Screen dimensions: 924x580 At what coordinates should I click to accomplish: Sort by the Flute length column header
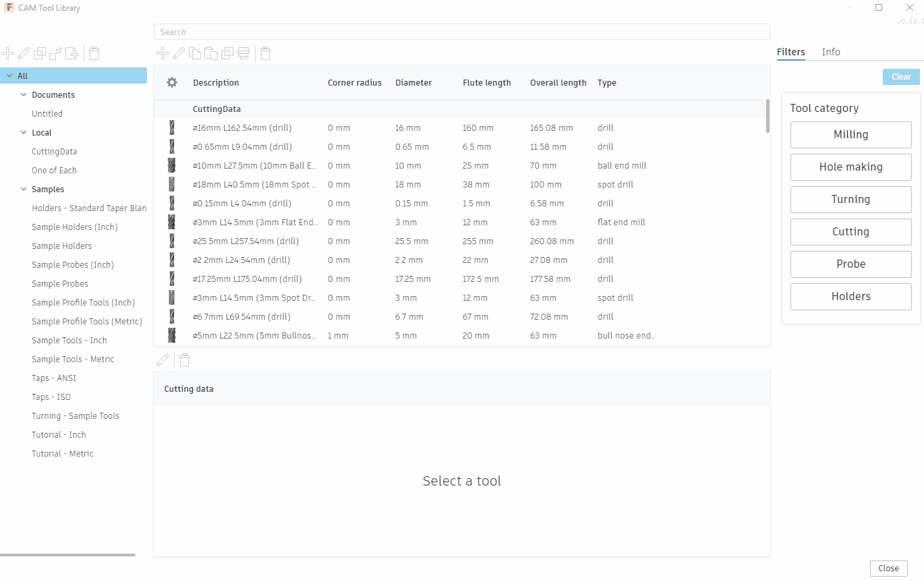point(487,83)
